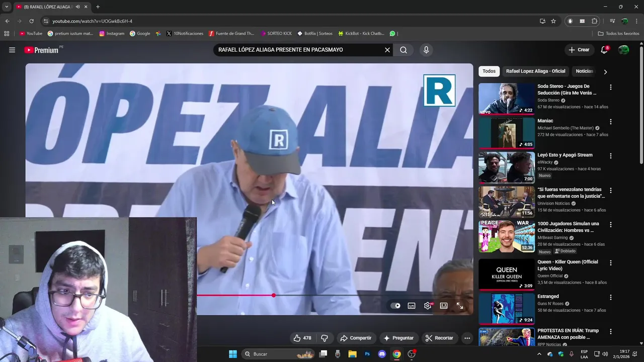Image resolution: width=644 pixels, height=362 pixels.
Task: Open the Queen - Killer Queen video title
Action: tap(568, 265)
